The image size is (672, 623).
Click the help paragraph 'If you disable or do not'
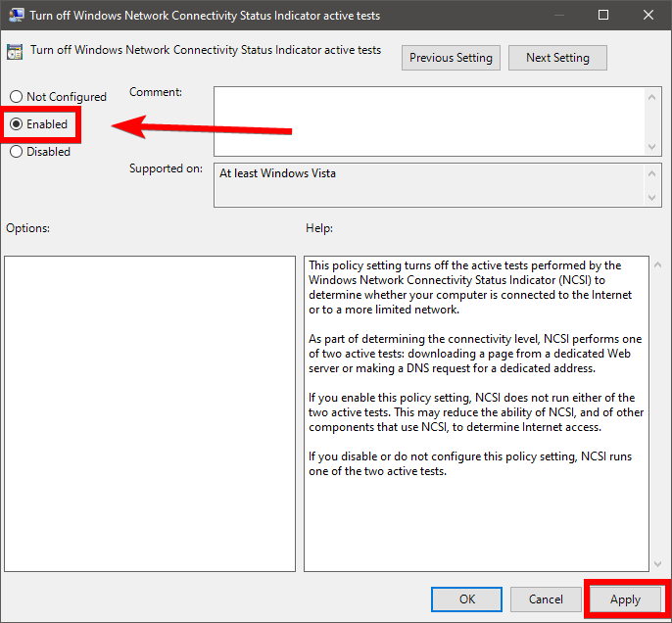(470, 463)
